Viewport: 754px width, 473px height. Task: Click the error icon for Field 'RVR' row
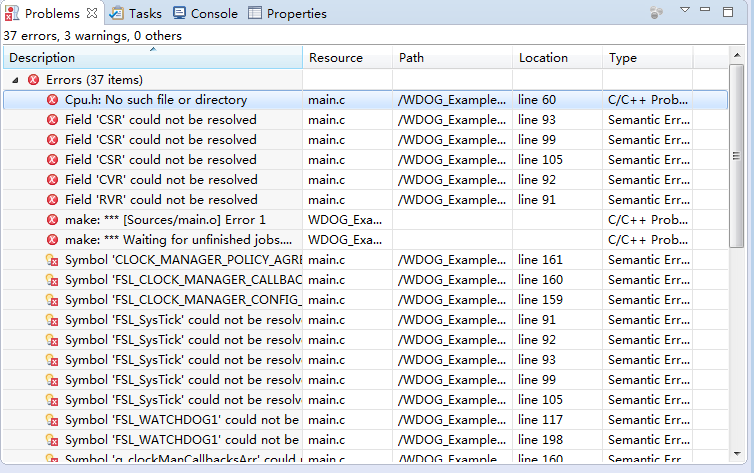click(52, 199)
